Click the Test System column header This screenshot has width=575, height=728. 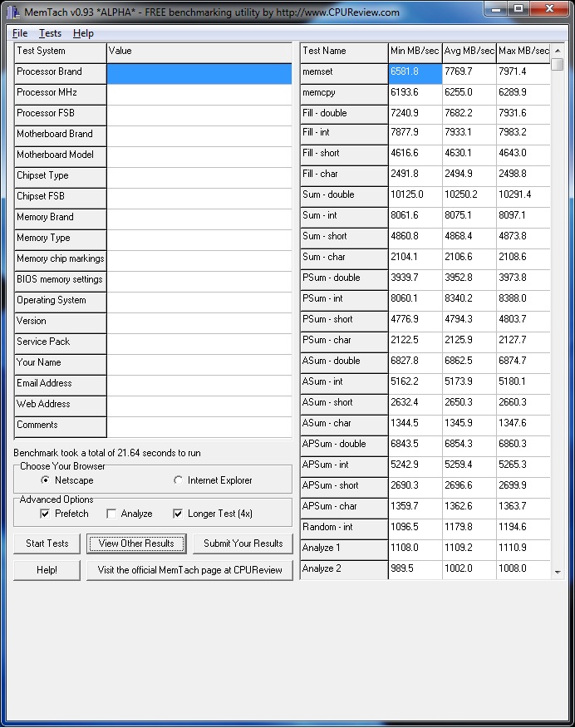click(61, 53)
